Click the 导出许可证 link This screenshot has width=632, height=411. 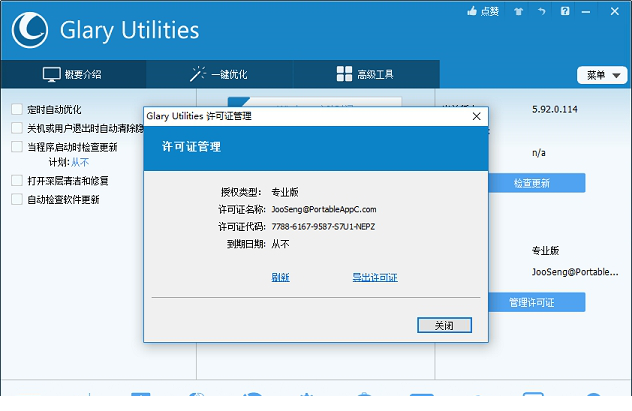point(375,277)
